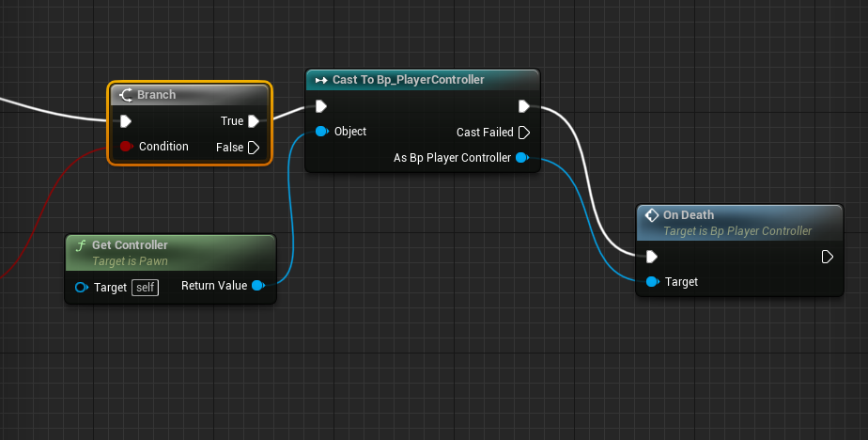Image resolution: width=868 pixels, height=440 pixels.
Task: Select the Branch node by its title
Action: click(x=156, y=95)
